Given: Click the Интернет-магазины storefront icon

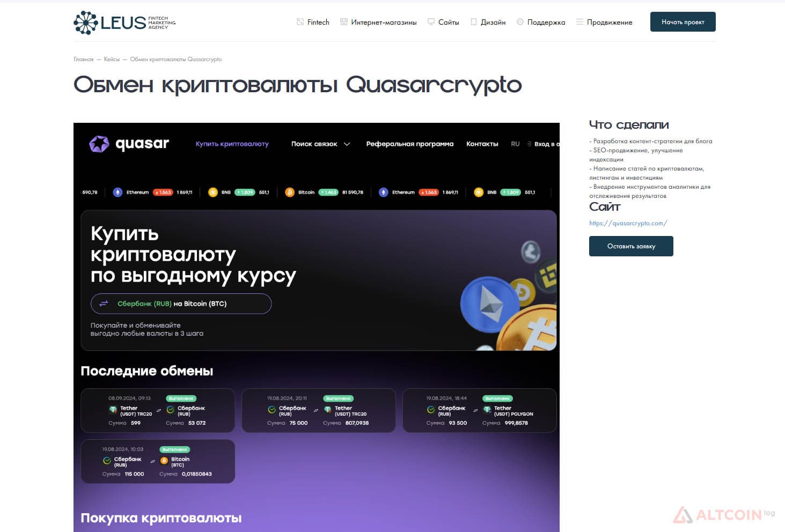Looking at the screenshot, I should click(344, 22).
